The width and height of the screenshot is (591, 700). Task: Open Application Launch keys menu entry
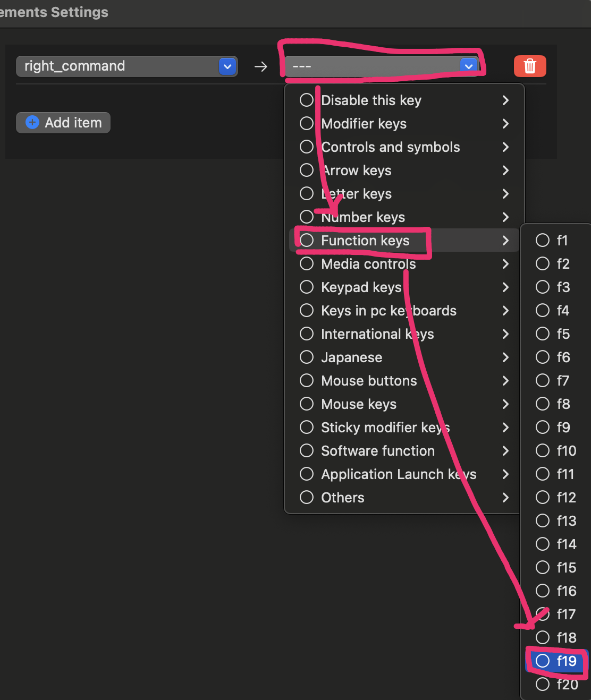point(404,474)
